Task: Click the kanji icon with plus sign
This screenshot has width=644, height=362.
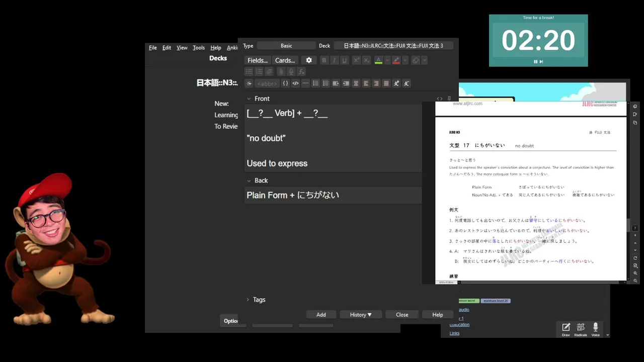Action: click(x=396, y=83)
